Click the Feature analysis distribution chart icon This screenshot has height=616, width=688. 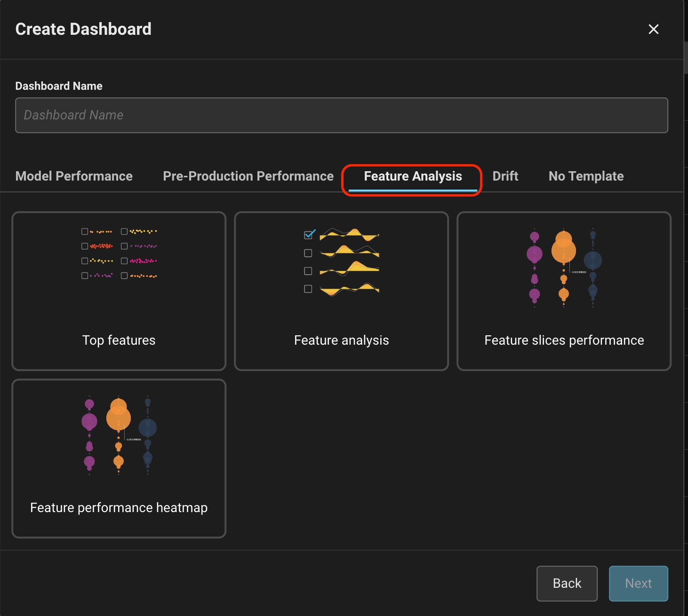342,262
